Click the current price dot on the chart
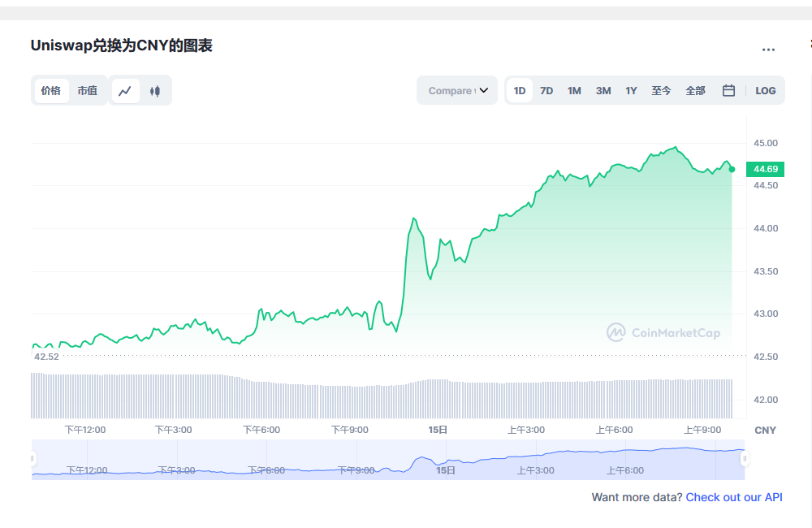 coord(732,170)
